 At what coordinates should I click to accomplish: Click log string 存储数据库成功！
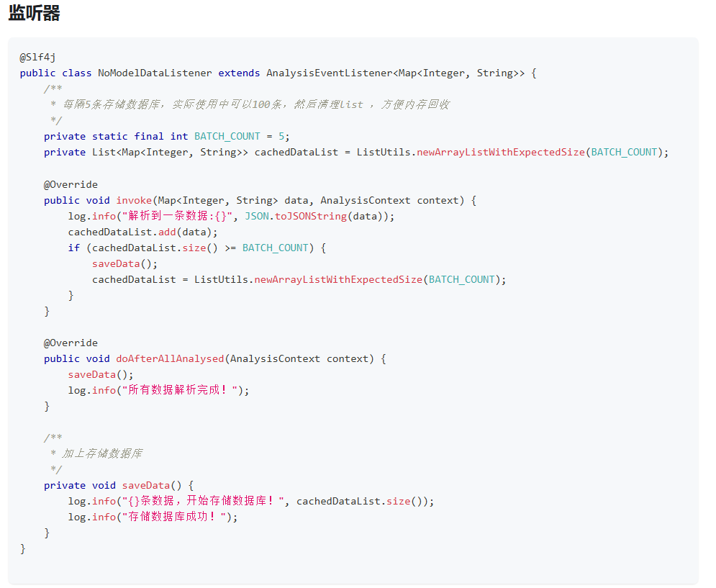tap(174, 517)
